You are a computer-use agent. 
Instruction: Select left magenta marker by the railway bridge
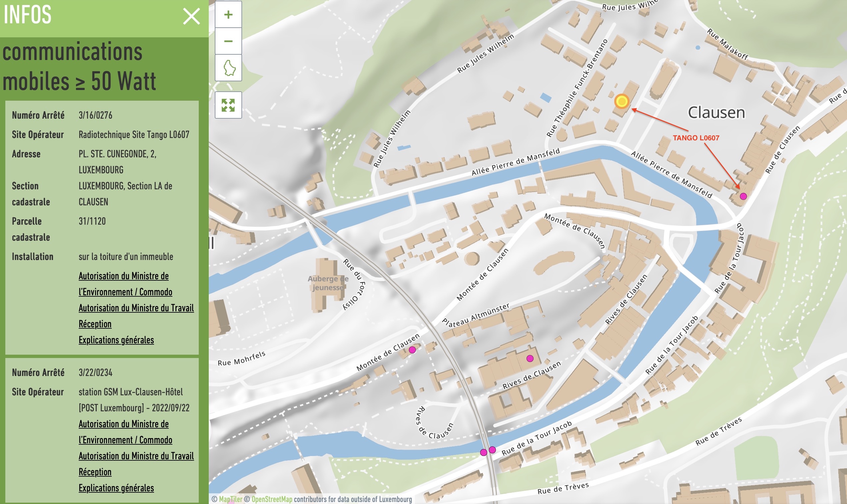pos(484,452)
